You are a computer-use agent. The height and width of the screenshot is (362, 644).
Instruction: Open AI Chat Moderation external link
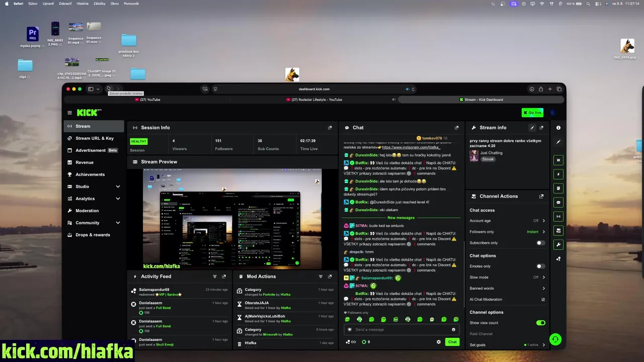[543, 300]
